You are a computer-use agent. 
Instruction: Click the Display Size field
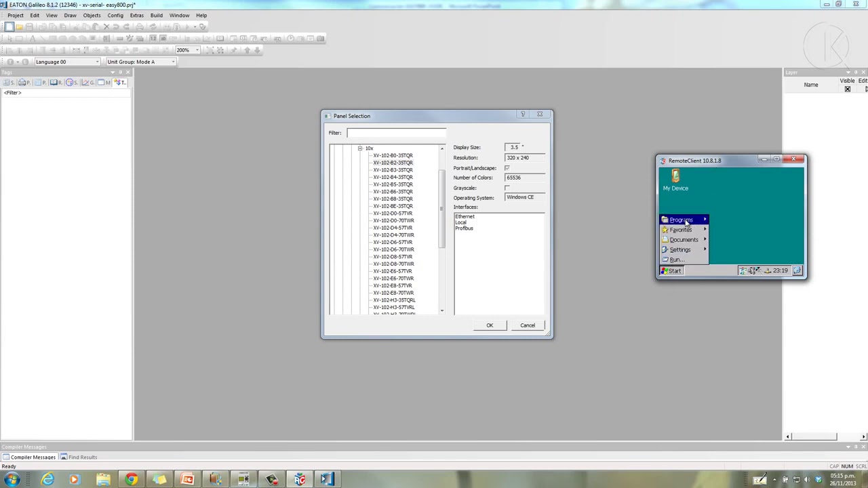tap(513, 147)
